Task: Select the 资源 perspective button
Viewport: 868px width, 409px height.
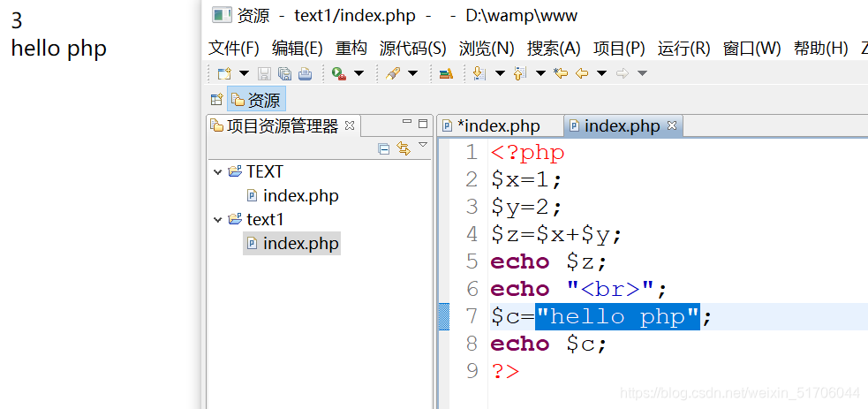Action: click(x=256, y=100)
